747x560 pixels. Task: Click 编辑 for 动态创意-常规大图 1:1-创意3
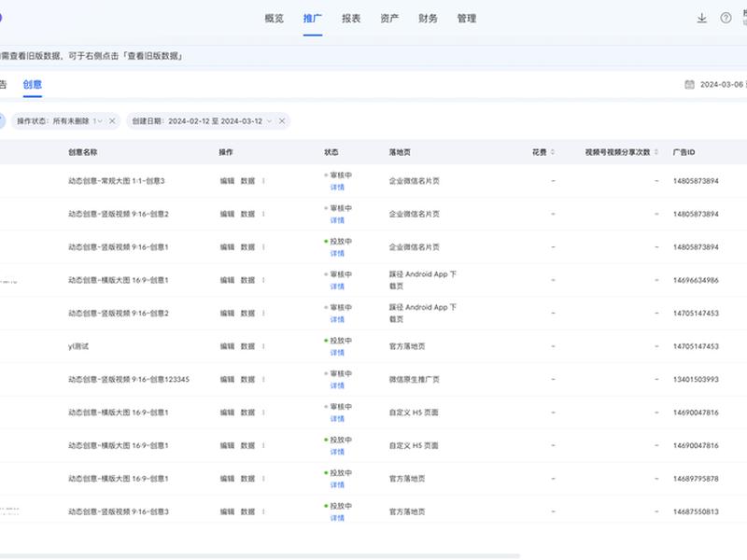pyautogui.click(x=227, y=181)
